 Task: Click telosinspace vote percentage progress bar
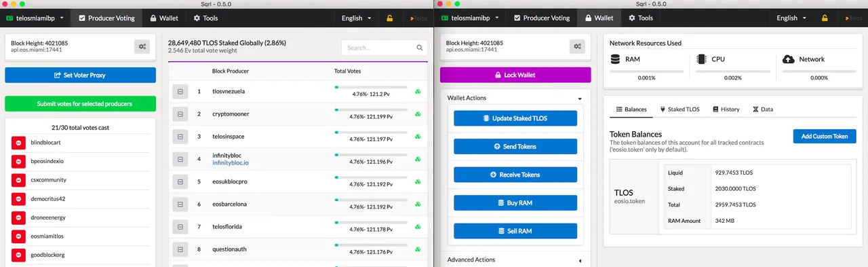(371, 132)
